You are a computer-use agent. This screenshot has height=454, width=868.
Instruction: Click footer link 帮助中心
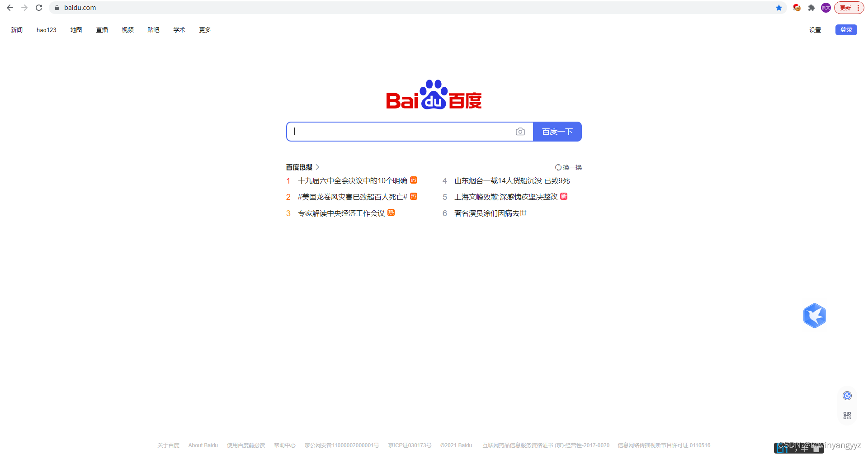point(285,445)
